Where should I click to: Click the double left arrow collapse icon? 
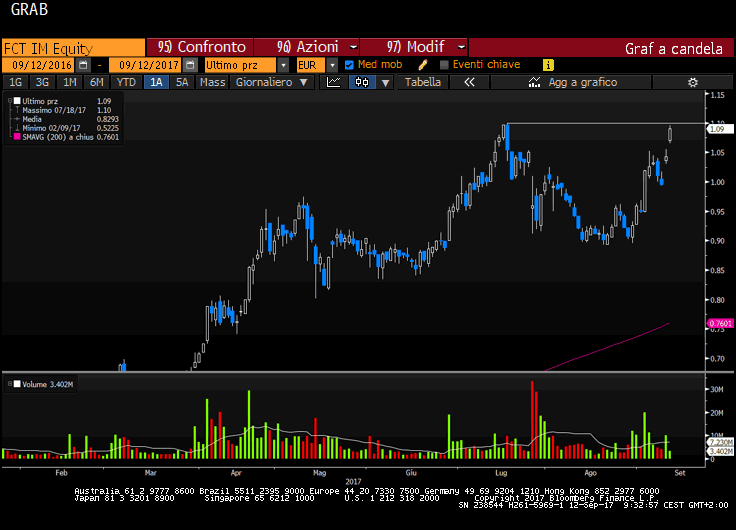tap(468, 83)
